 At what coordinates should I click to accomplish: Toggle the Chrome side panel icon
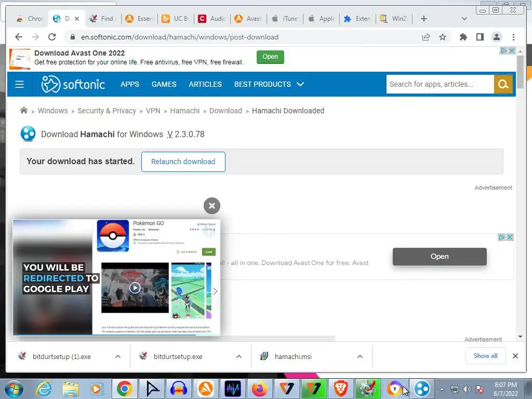(480, 37)
